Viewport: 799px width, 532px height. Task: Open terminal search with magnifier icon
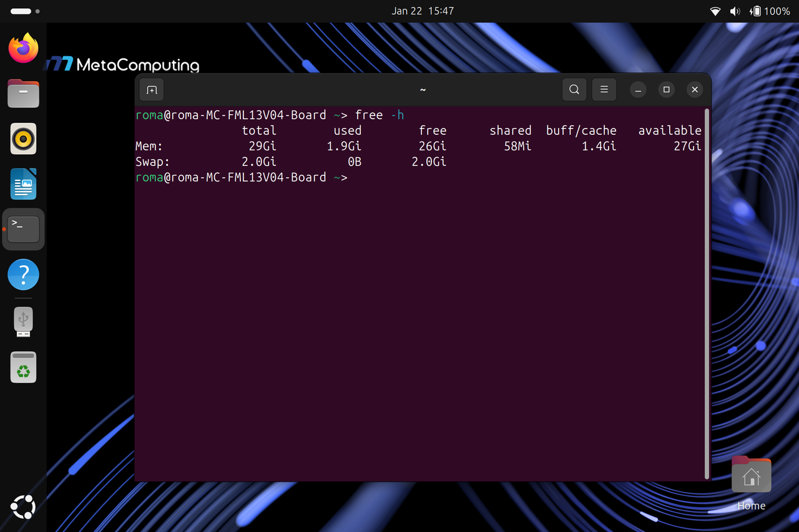574,90
